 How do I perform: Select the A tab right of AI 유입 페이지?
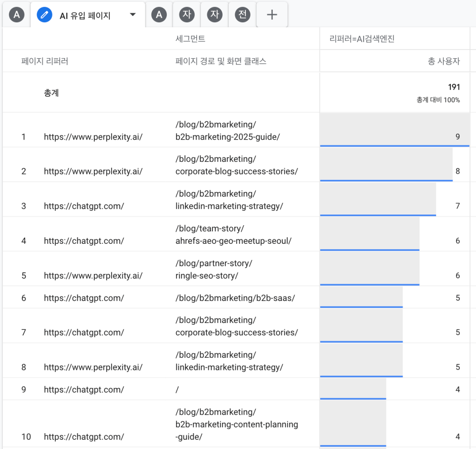(159, 15)
